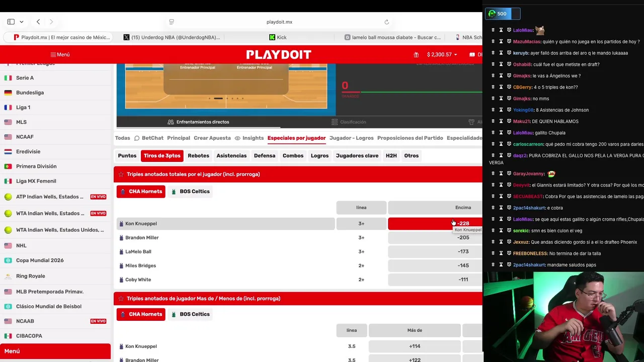Viewport: 644px width, 362px height.
Task: Toggle the Safari sidebar icon
Action: (x=11, y=22)
